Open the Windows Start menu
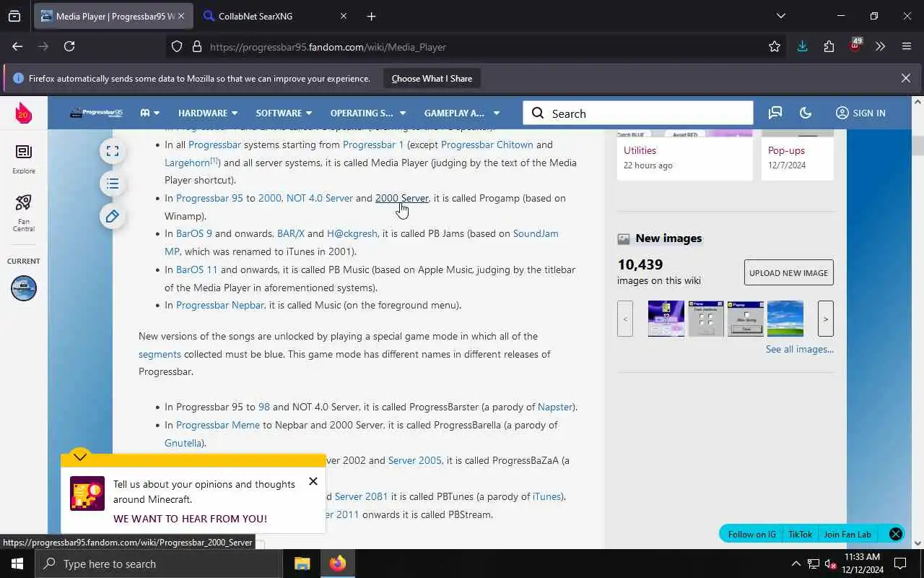Viewport: 924px width, 578px height. point(17,564)
